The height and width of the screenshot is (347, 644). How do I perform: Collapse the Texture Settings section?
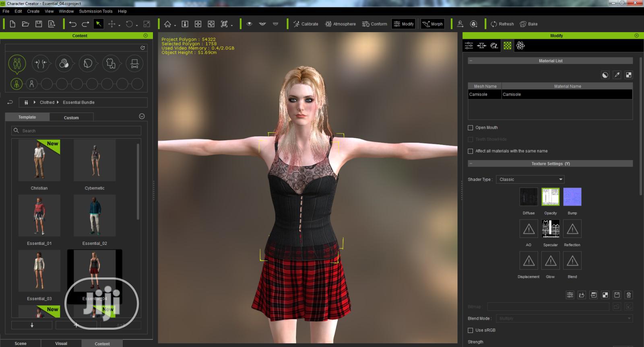point(471,164)
